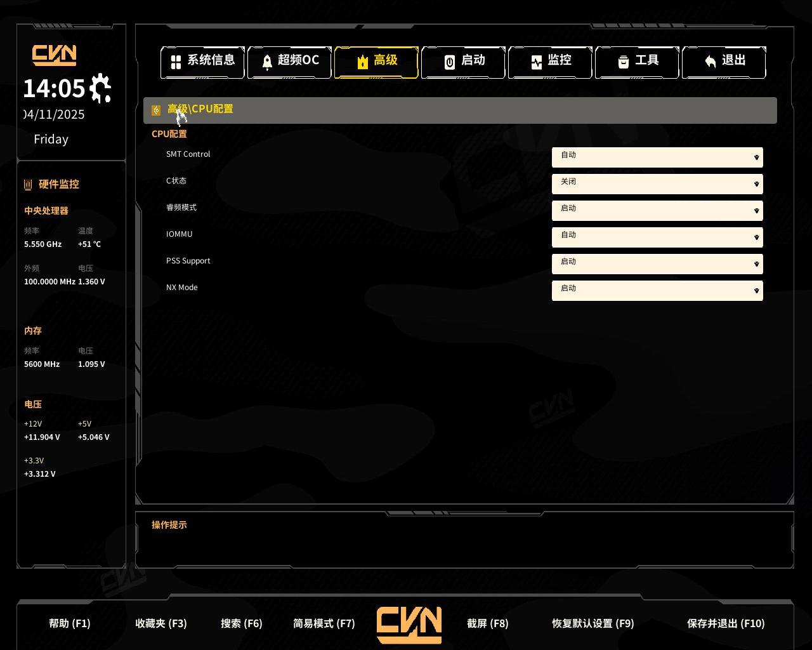The image size is (812, 650).
Task: Click the 操作提示 heading
Action: tap(169, 525)
